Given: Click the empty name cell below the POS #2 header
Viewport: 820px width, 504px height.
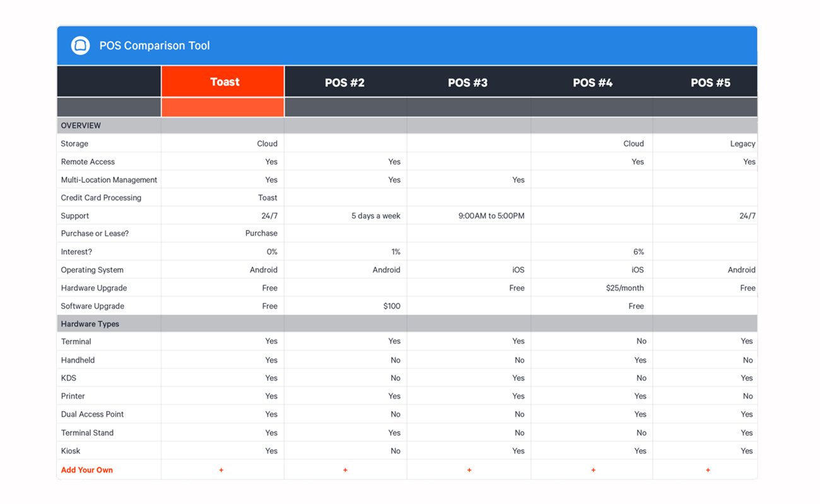Looking at the screenshot, I should point(345,107).
